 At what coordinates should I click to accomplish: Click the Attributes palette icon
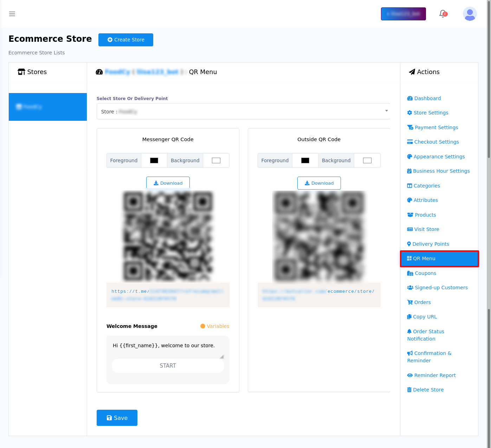(409, 200)
